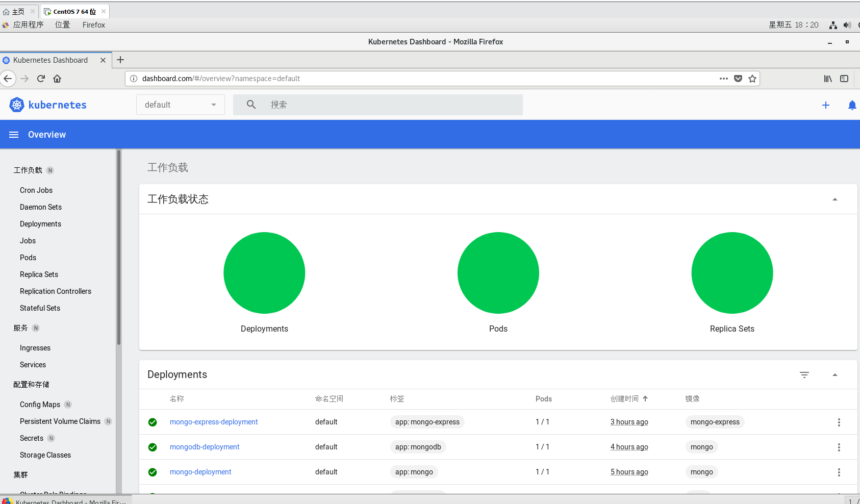The width and height of the screenshot is (860, 504).
Task: Open Deployments in the sidebar
Action: pyautogui.click(x=40, y=224)
